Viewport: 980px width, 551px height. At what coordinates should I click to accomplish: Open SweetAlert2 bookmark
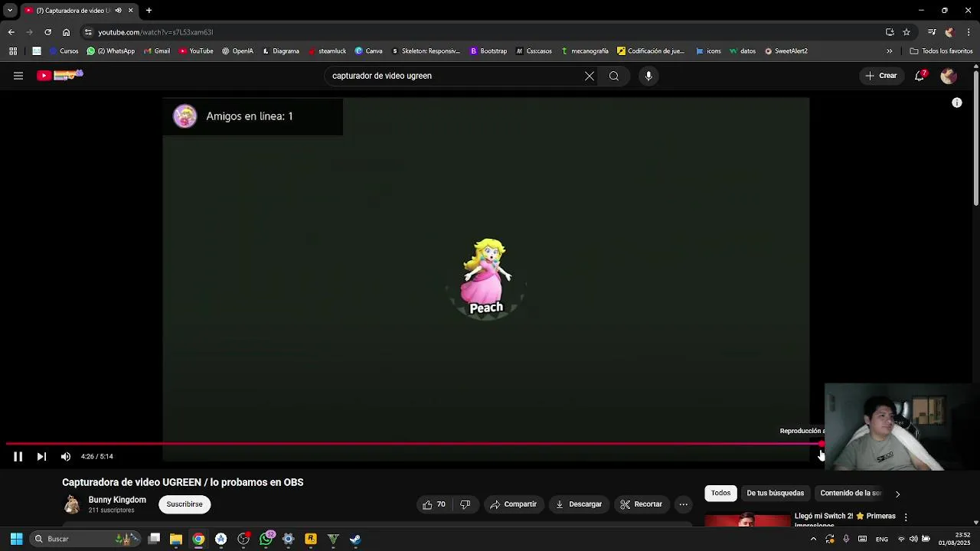pos(786,51)
